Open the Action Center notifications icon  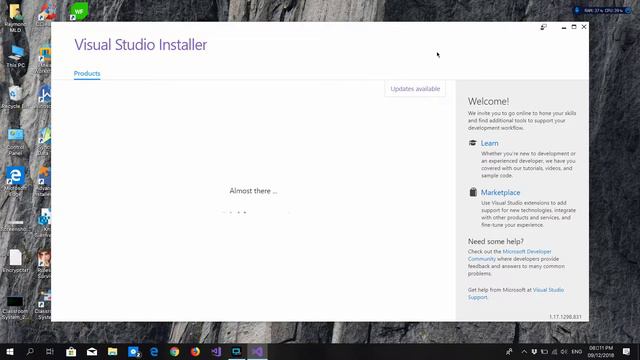[x=626, y=351]
